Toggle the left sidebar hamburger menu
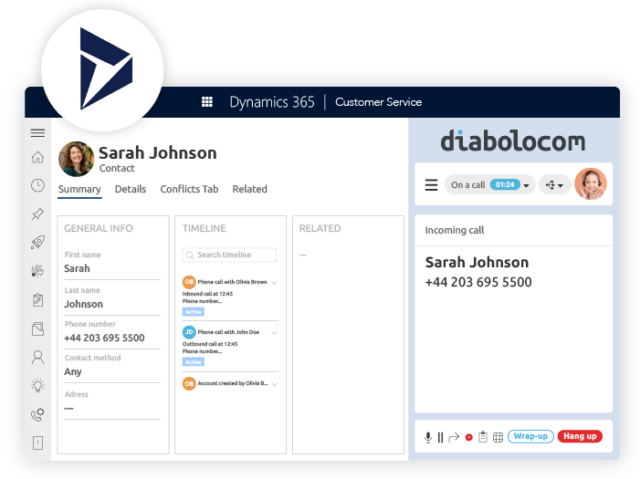The width and height of the screenshot is (640, 479). 38,133
